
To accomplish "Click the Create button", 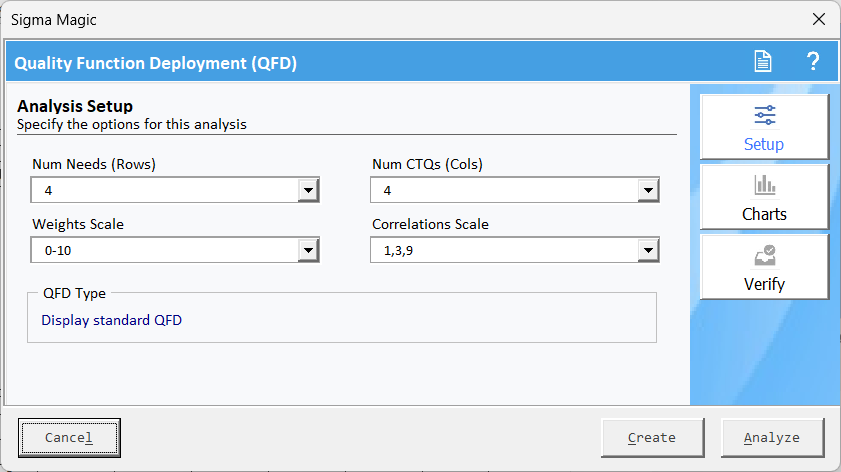I will [651, 437].
